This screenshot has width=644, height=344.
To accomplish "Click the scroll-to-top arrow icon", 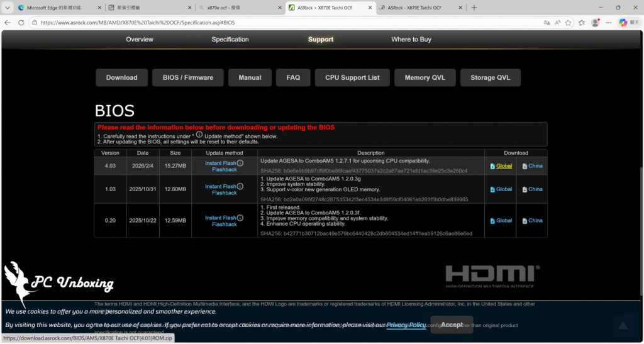I will (623, 326).
